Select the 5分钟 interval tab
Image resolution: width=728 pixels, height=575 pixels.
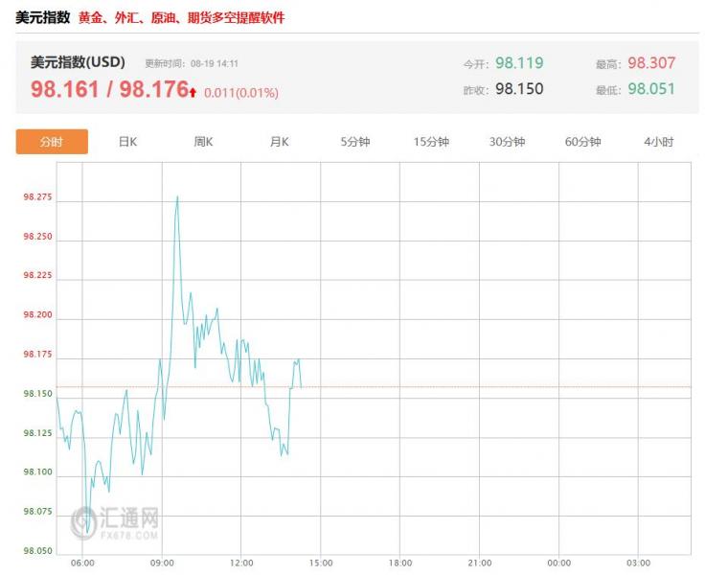(x=355, y=142)
